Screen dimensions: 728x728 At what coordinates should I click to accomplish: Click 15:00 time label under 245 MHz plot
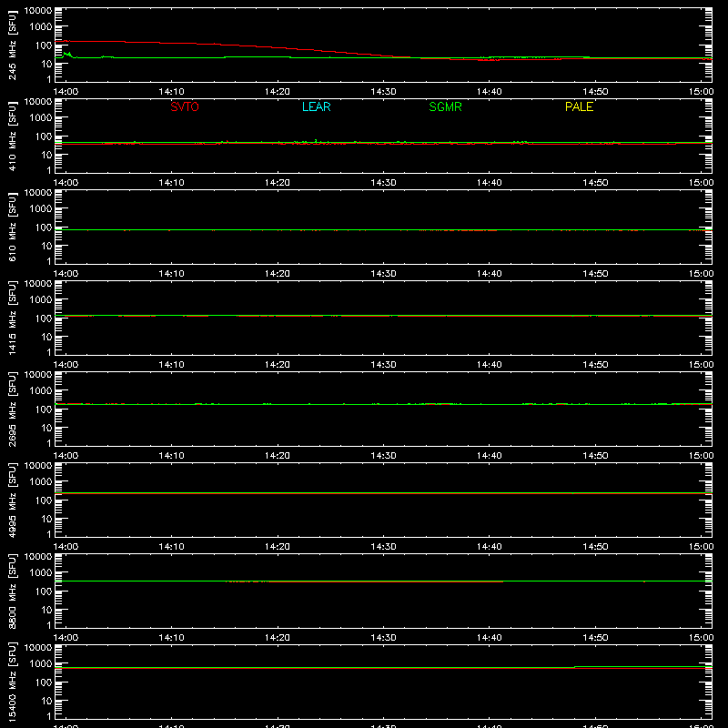701,92
